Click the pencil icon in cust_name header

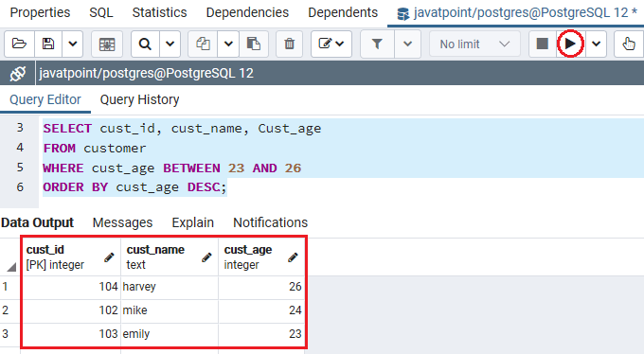coord(206,257)
